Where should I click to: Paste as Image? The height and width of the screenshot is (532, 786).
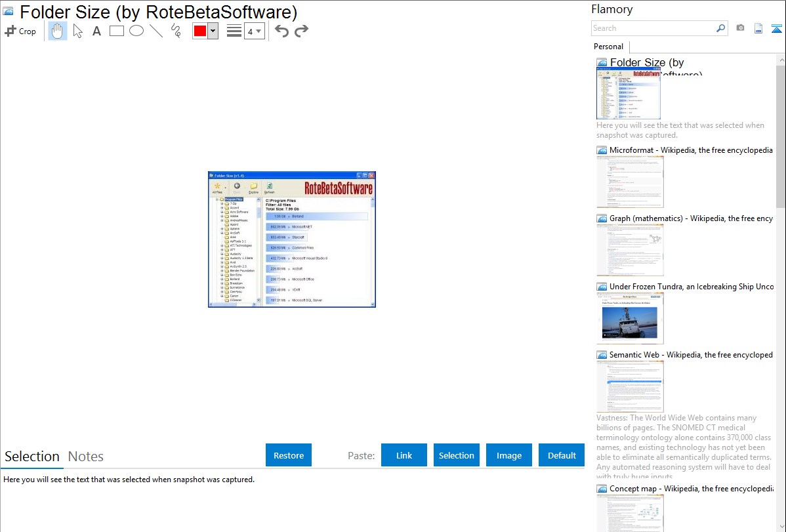coord(509,455)
